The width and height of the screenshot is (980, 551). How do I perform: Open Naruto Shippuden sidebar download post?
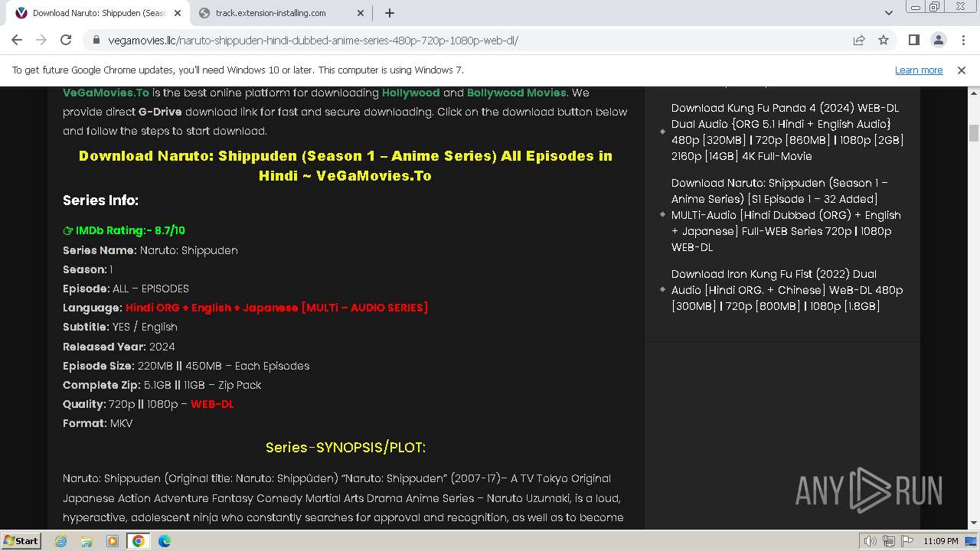(x=786, y=215)
